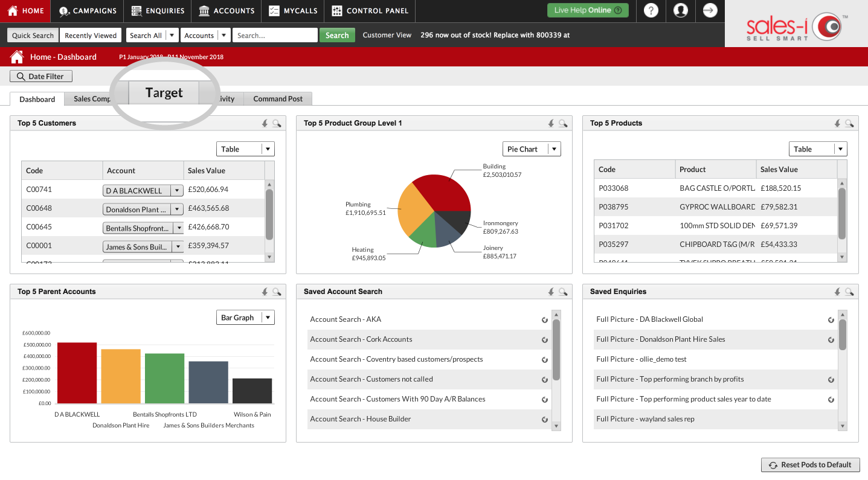Open Table view dropdown in Top 5 Products
The width and height of the screenshot is (868, 480).
click(818, 149)
